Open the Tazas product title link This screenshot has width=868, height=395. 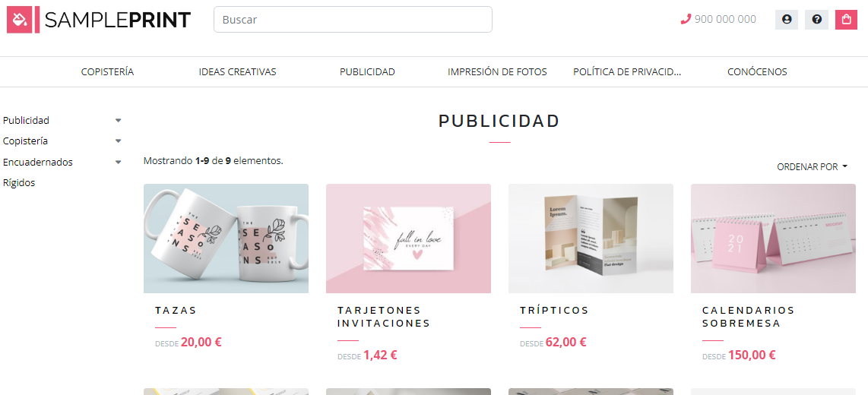[176, 311]
